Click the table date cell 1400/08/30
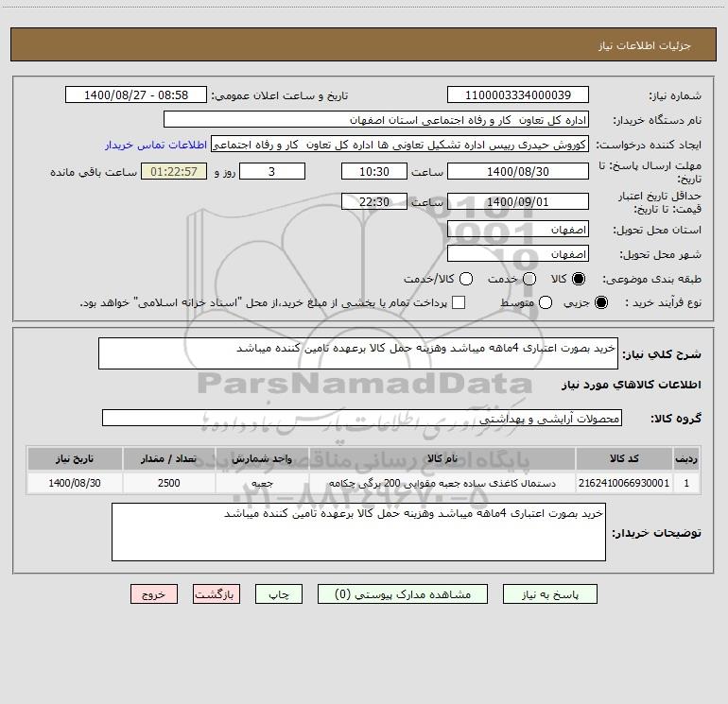The width and height of the screenshot is (728, 704). coord(75,483)
